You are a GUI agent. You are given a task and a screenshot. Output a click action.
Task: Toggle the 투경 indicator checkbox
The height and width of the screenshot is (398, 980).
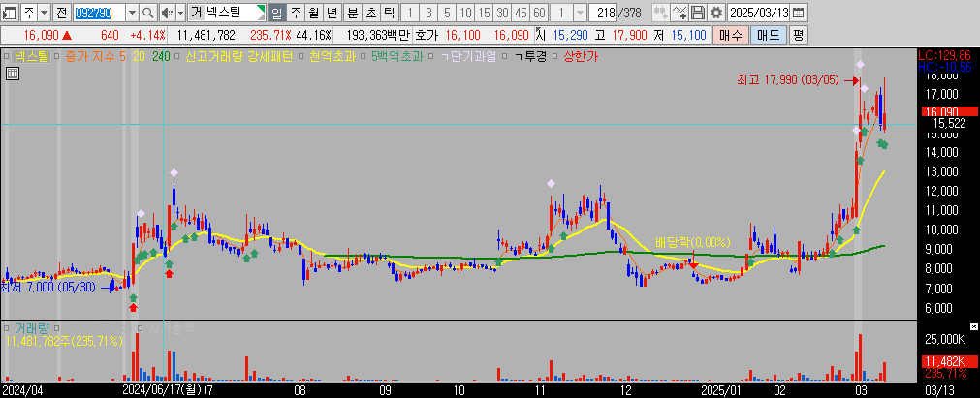click(505, 57)
